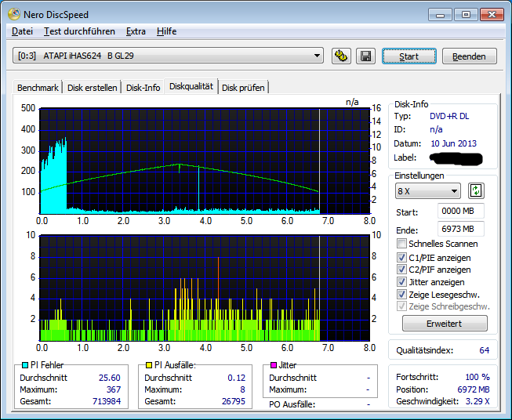
Task: Click the PI failures lower graph
Action: [205, 288]
